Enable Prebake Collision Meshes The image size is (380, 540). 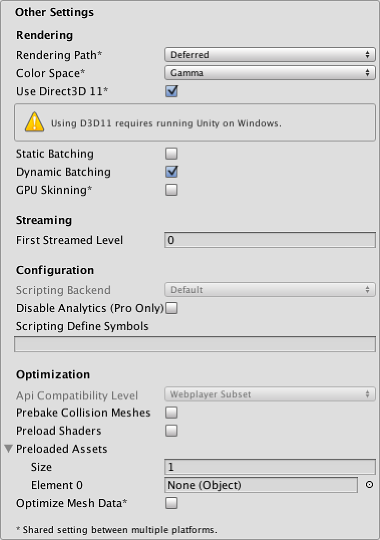(171, 413)
